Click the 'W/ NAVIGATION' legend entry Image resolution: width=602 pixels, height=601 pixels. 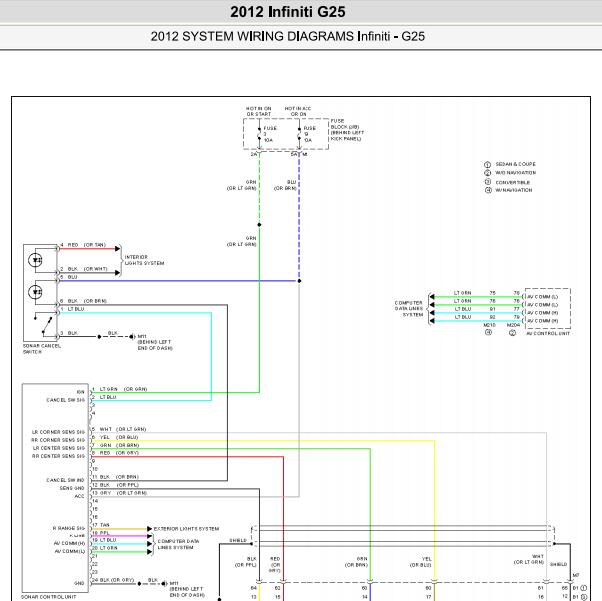(513, 190)
